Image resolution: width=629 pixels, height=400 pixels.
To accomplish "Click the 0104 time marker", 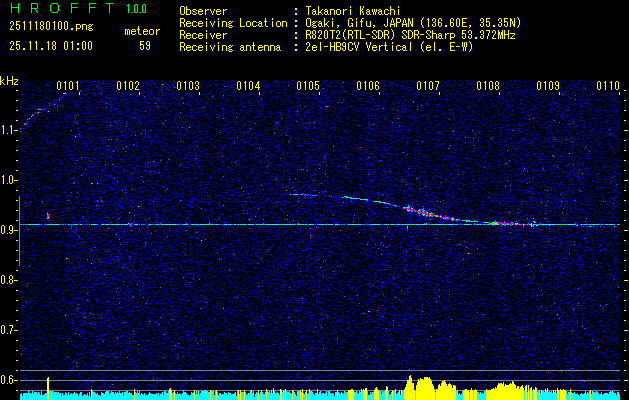I will (x=248, y=86).
